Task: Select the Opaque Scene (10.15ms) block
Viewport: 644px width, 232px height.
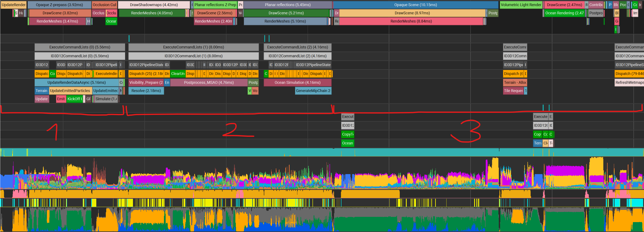Action: tap(416, 5)
